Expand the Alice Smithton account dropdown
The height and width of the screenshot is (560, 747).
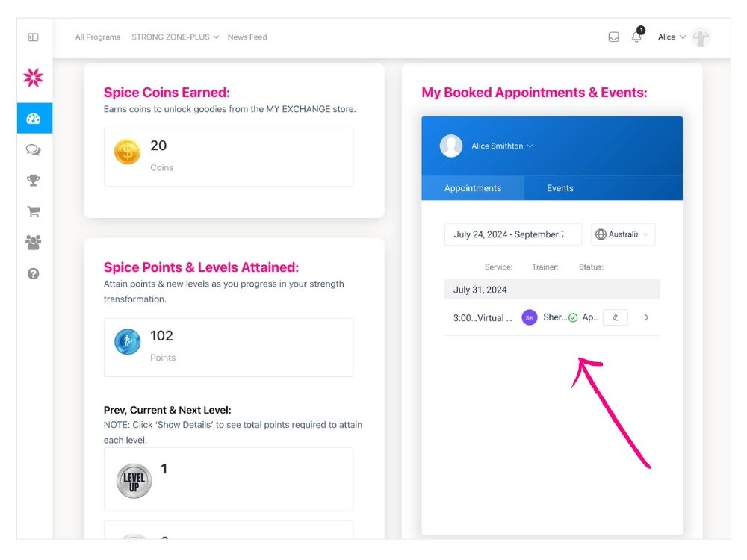coord(502,146)
